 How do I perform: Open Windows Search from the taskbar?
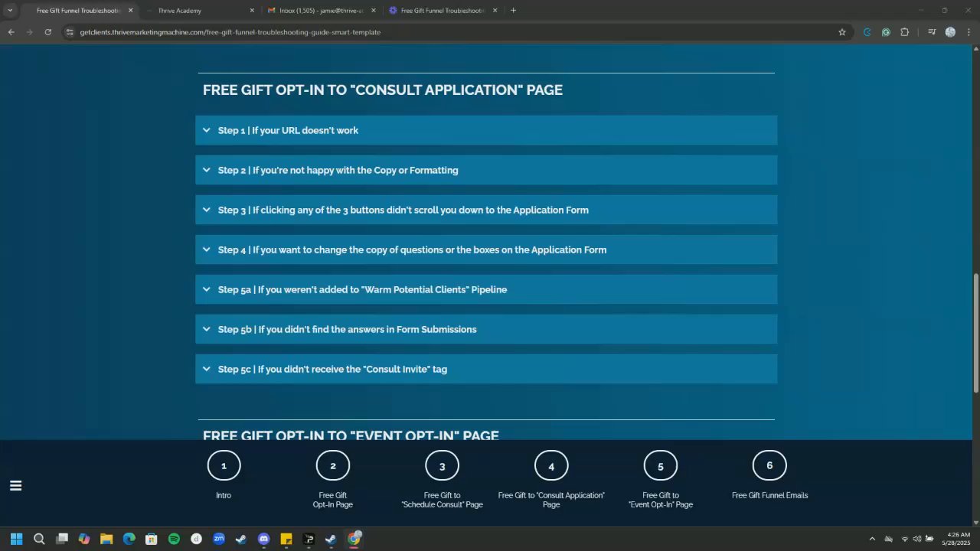tap(39, 539)
